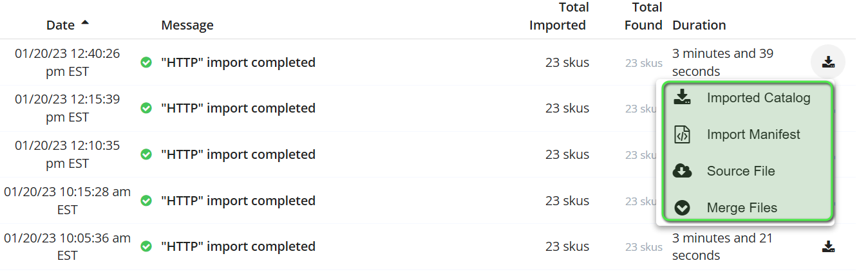This screenshot has height=274, width=868.
Task: Click the tray icon beside Imported Catalog
Action: (682, 97)
